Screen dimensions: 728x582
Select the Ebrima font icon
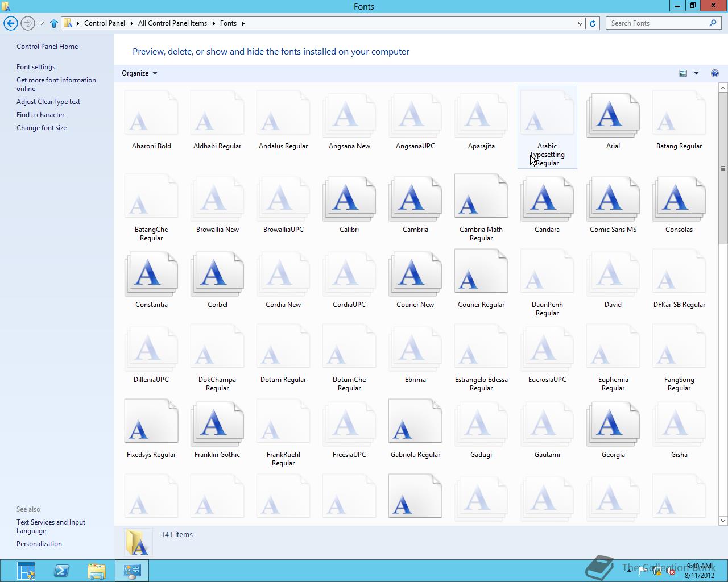415,347
